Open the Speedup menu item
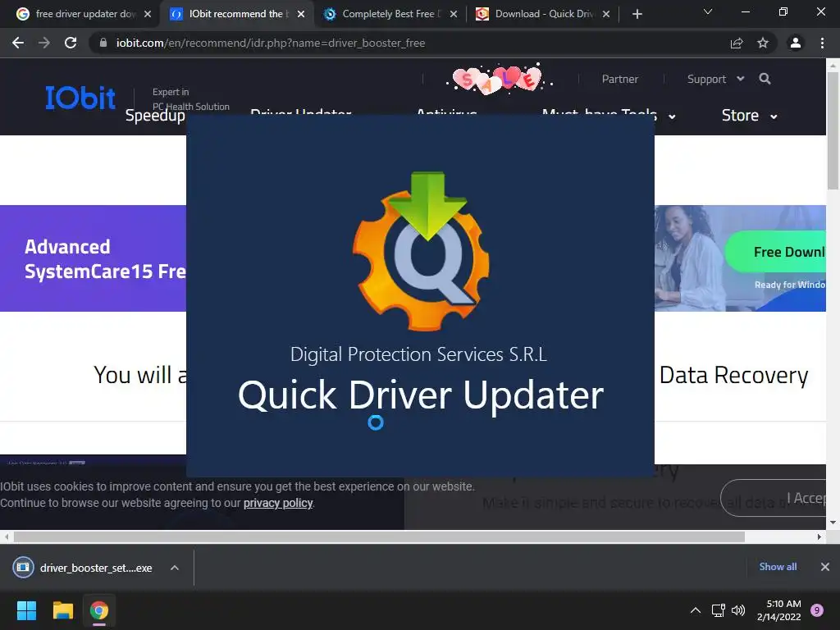This screenshot has width=840, height=630. tap(155, 115)
